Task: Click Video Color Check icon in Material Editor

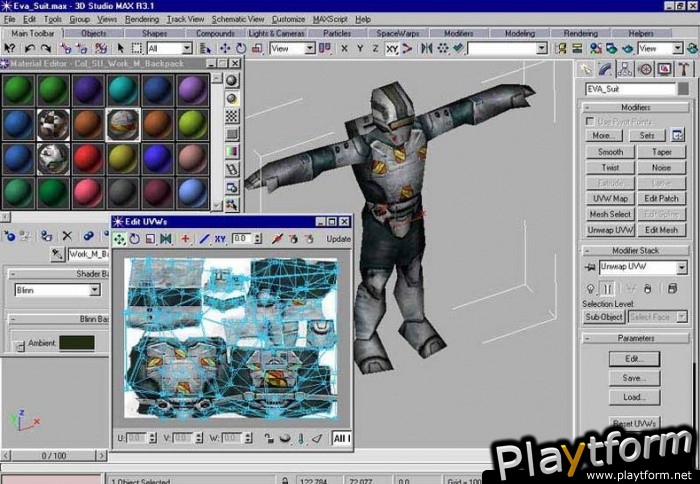Action: (232, 151)
